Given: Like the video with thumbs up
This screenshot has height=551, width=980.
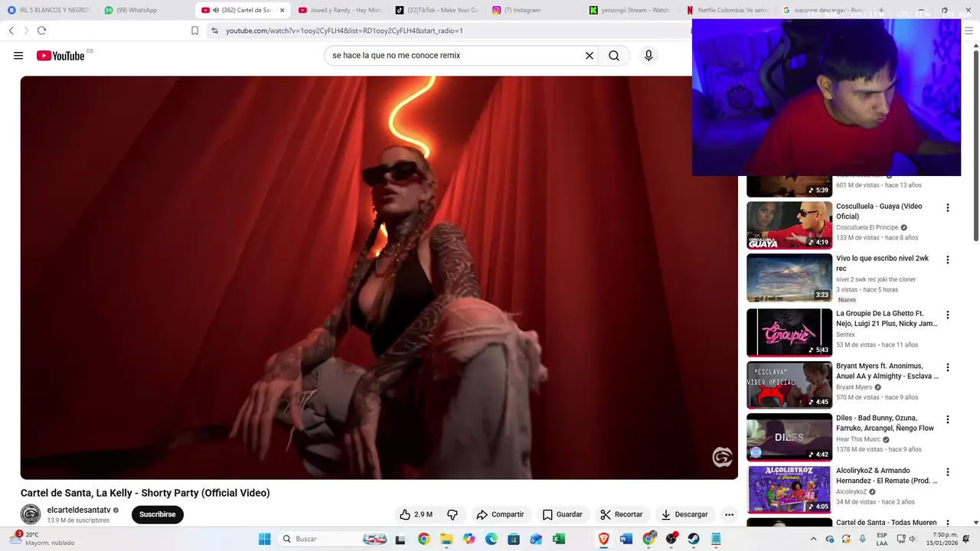Looking at the screenshot, I should click(x=416, y=514).
